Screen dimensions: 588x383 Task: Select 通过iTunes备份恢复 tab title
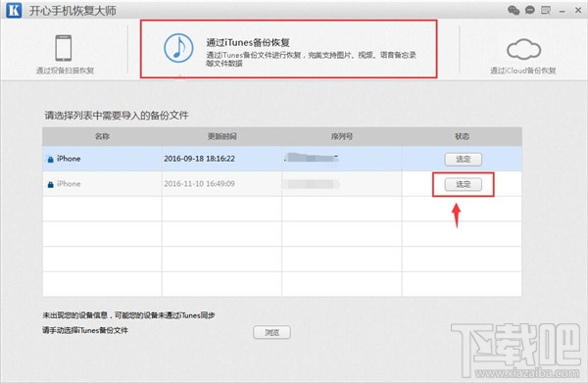point(248,42)
